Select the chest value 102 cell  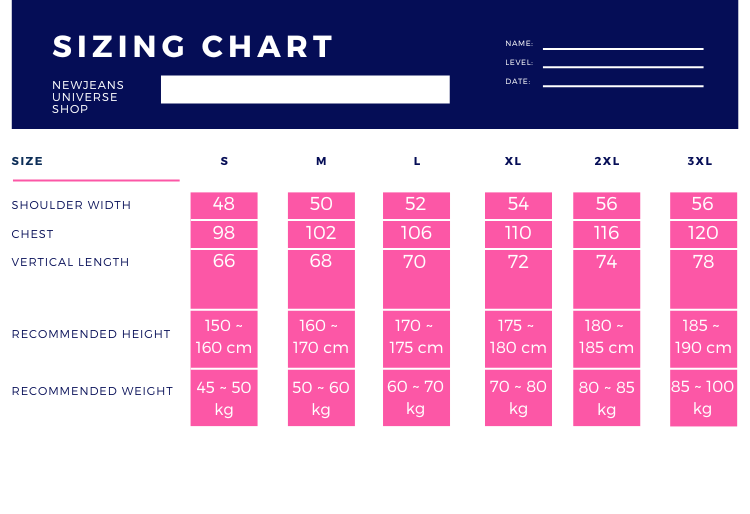(x=321, y=233)
